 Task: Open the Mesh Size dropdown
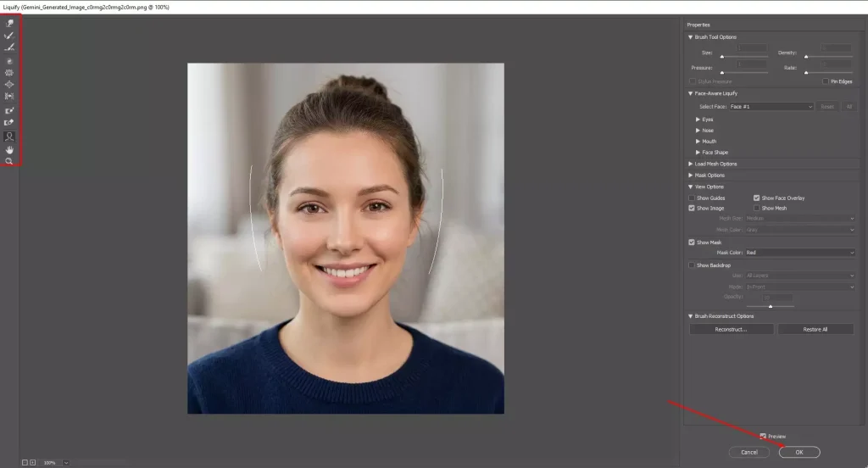pyautogui.click(x=800, y=219)
